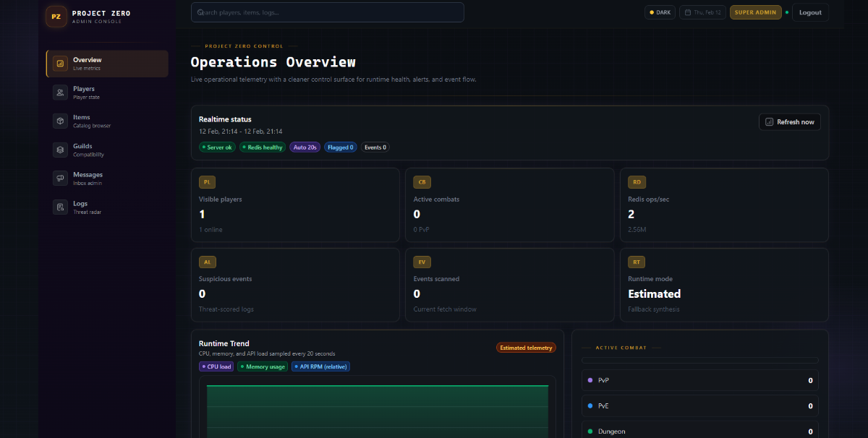Focus the search players, items, logs field

[328, 12]
